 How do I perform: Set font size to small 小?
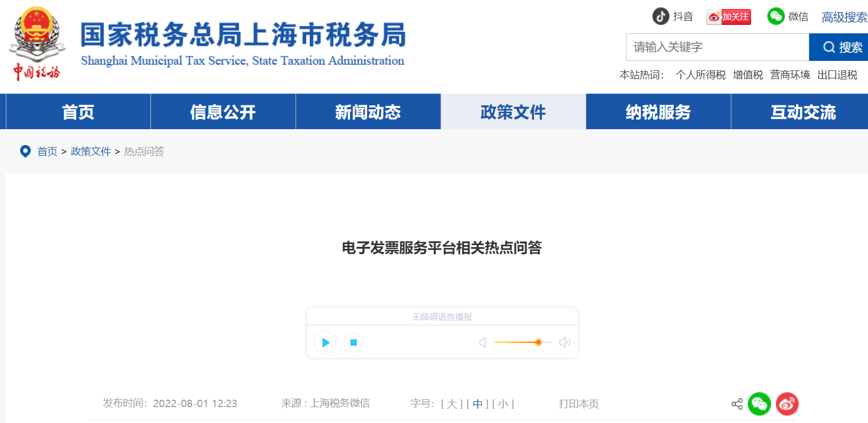click(503, 404)
